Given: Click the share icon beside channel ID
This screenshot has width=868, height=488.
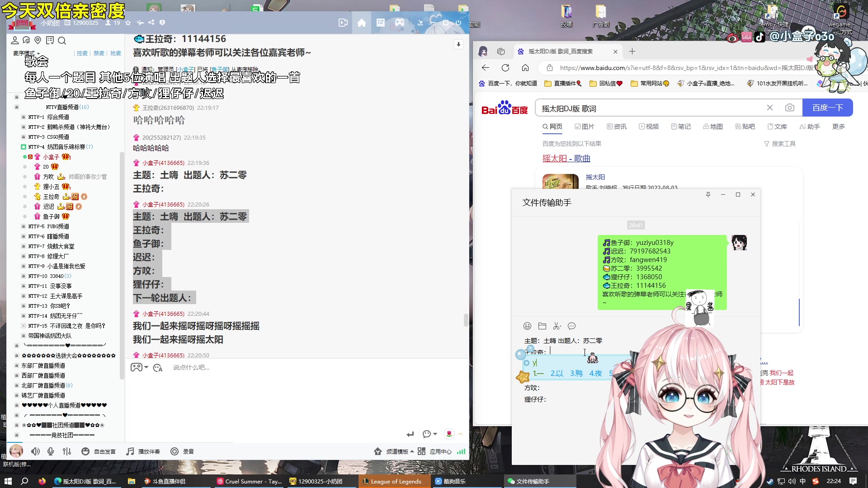Looking at the screenshot, I should coord(151,23).
